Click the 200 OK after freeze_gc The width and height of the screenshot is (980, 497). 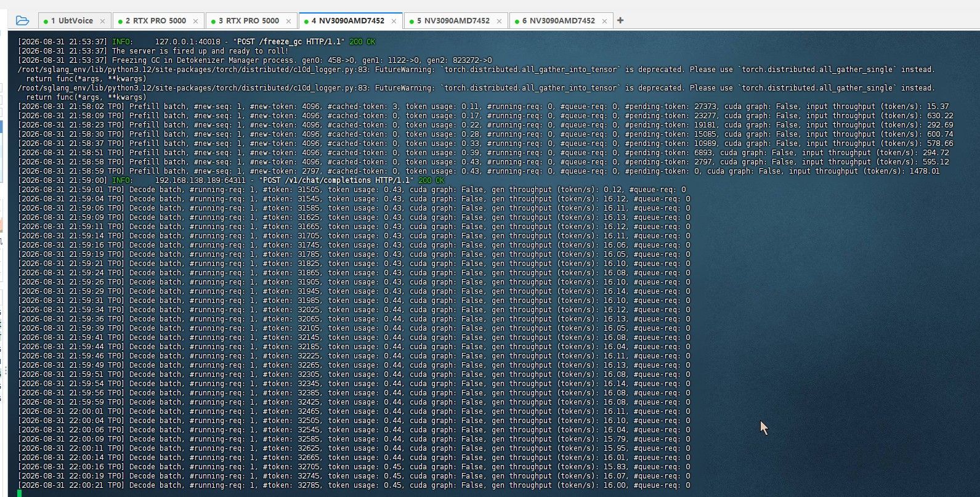tap(362, 42)
